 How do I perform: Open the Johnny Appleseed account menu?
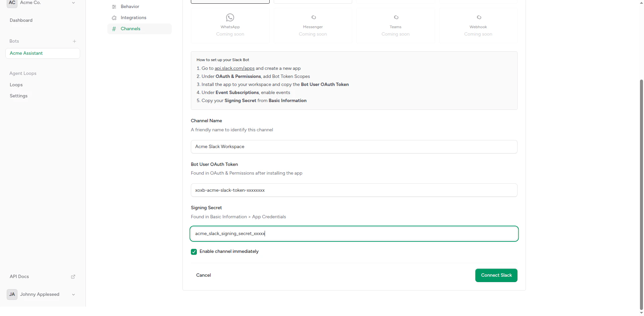(73, 295)
